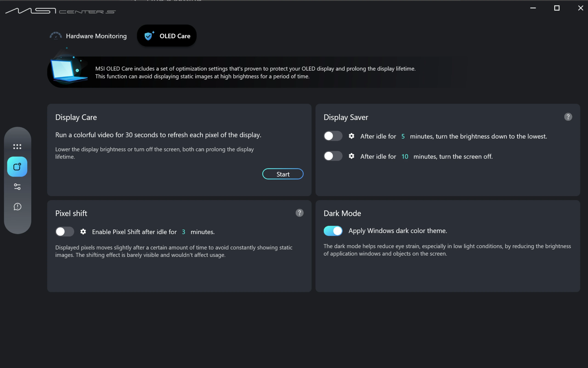
Task: Close the MSI Center S window
Action: coord(581,8)
